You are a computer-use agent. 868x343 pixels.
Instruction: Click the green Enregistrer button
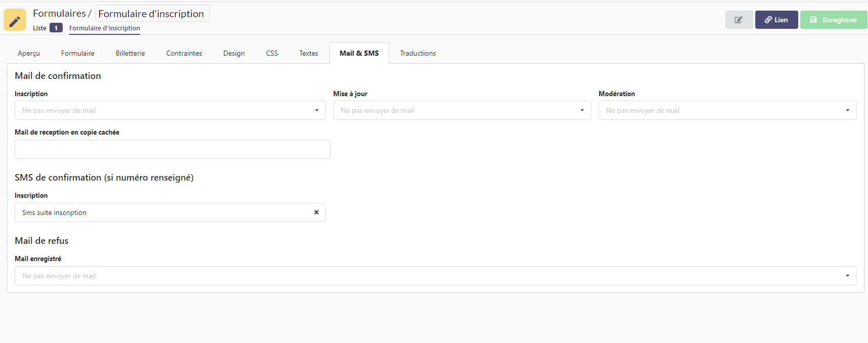tap(833, 20)
